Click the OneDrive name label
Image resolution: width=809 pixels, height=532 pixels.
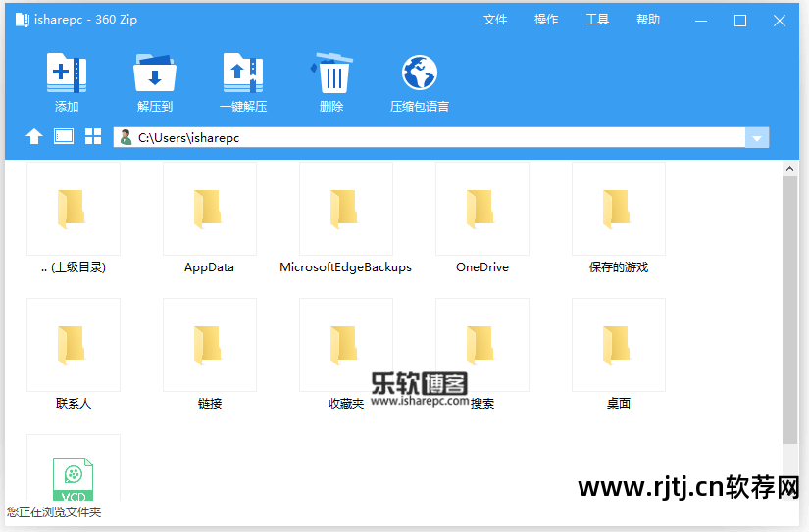(482, 267)
